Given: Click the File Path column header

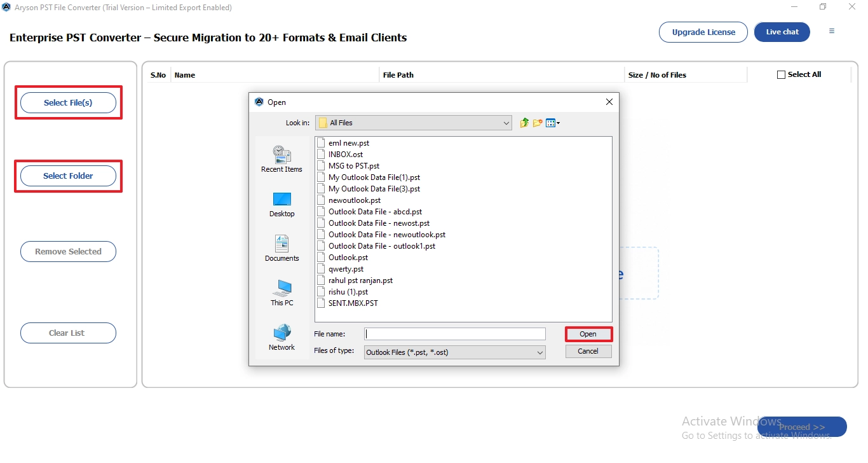Looking at the screenshot, I should click(398, 75).
